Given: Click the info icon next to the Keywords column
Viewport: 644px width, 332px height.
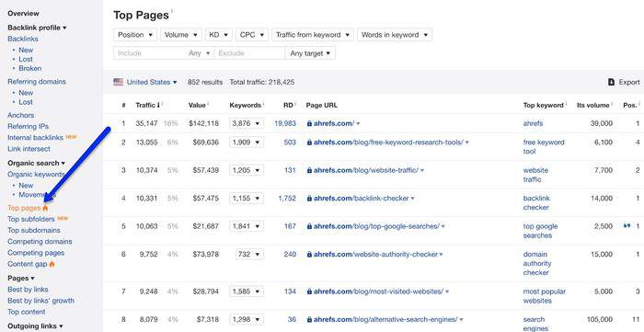Looking at the screenshot, I should point(263,103).
